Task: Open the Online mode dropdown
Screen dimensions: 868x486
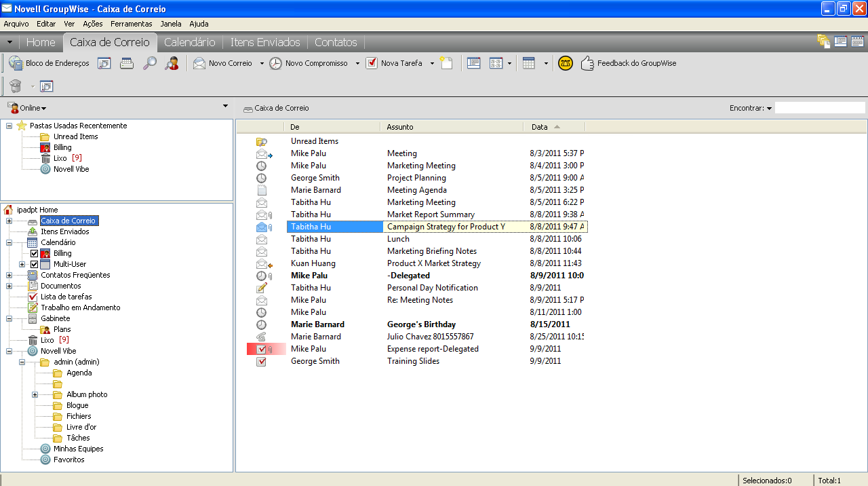Action: coord(27,108)
